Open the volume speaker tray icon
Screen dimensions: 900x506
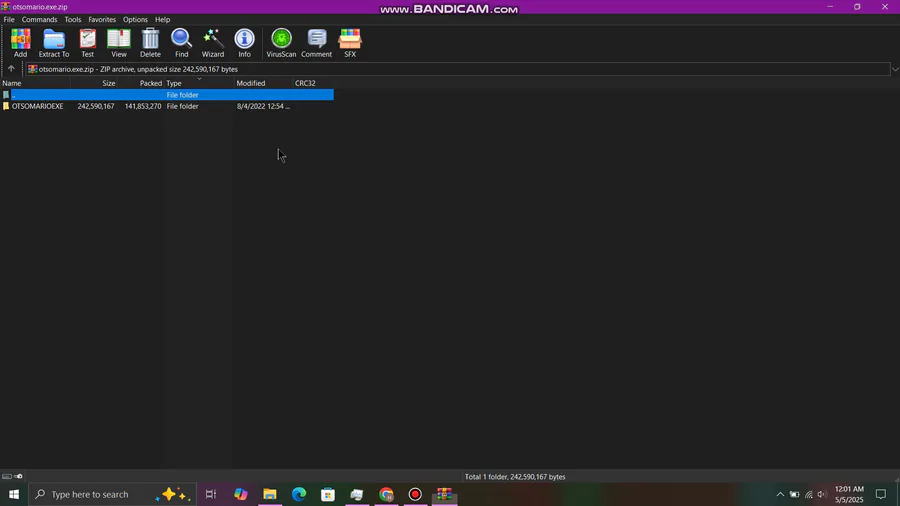coord(822,494)
